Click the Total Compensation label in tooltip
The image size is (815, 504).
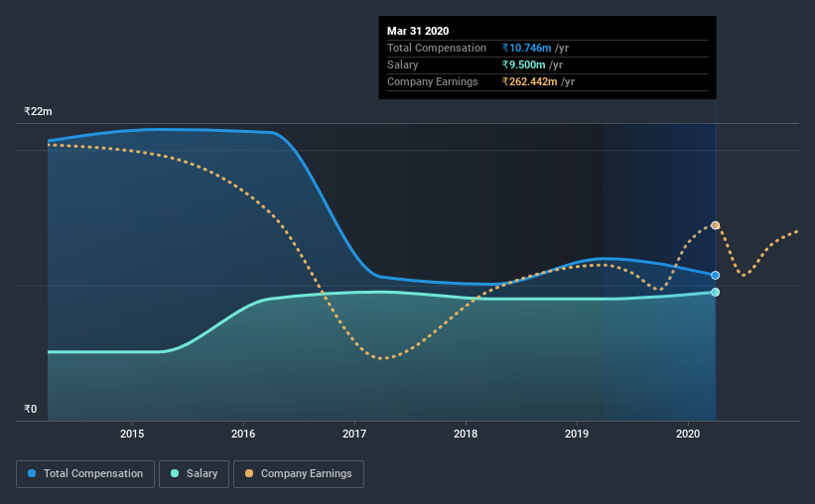(x=437, y=48)
